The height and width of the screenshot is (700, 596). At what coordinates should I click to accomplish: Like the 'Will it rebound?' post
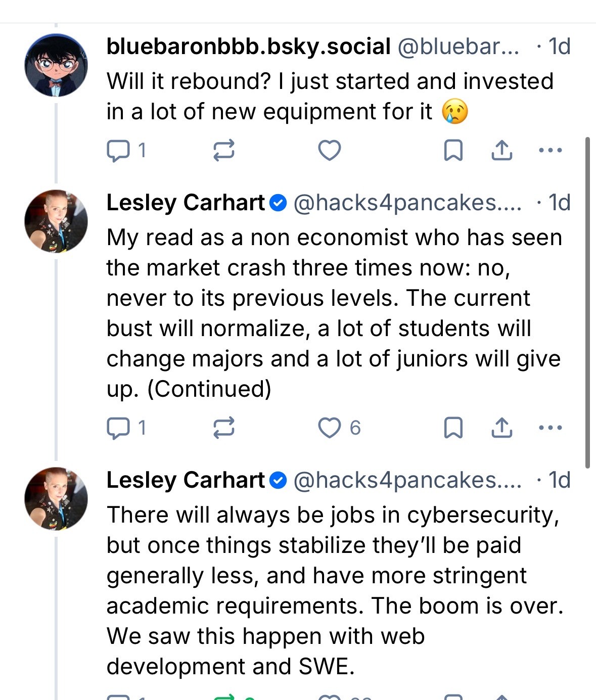click(x=329, y=151)
